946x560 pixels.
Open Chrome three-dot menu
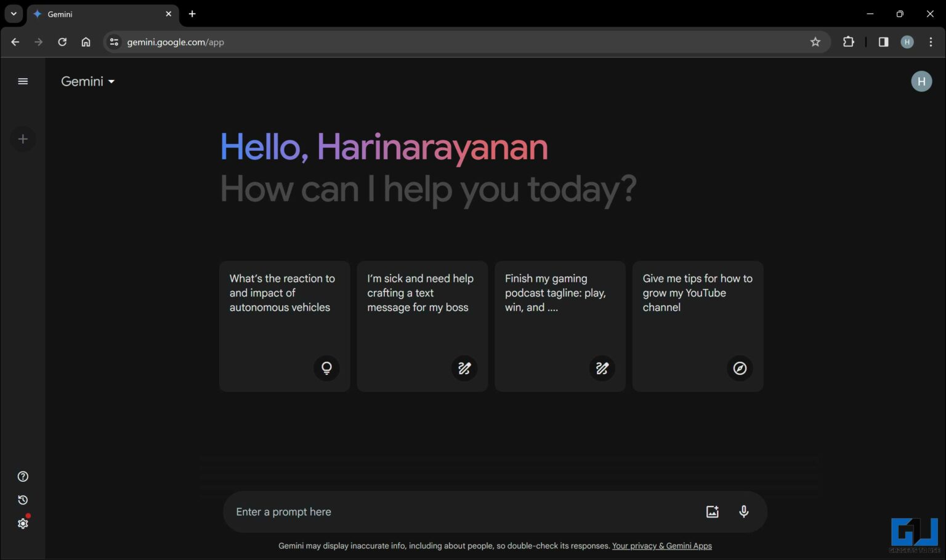(931, 42)
